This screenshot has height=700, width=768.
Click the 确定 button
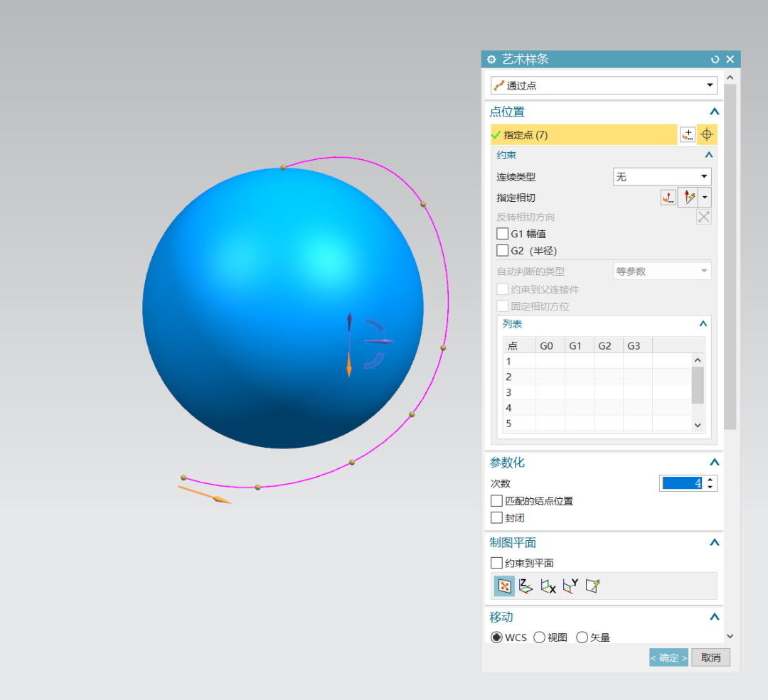tap(668, 657)
